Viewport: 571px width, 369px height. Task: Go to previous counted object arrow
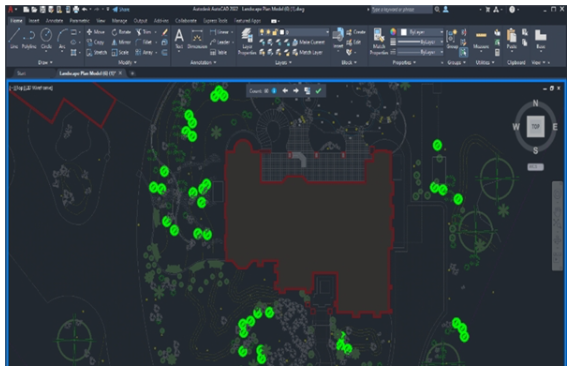click(285, 91)
